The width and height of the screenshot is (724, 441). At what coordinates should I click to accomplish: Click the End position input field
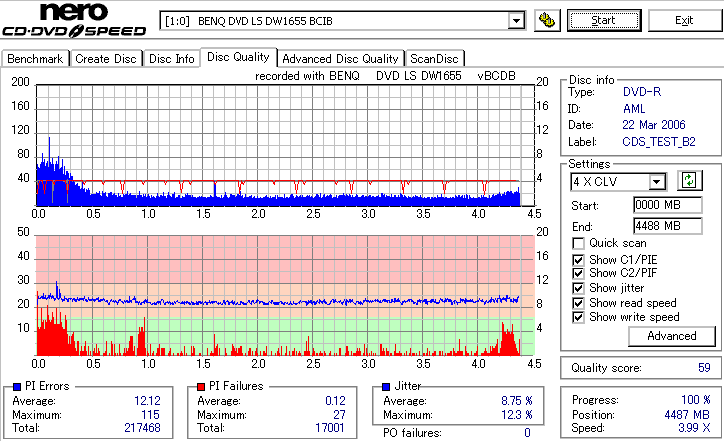click(x=668, y=226)
